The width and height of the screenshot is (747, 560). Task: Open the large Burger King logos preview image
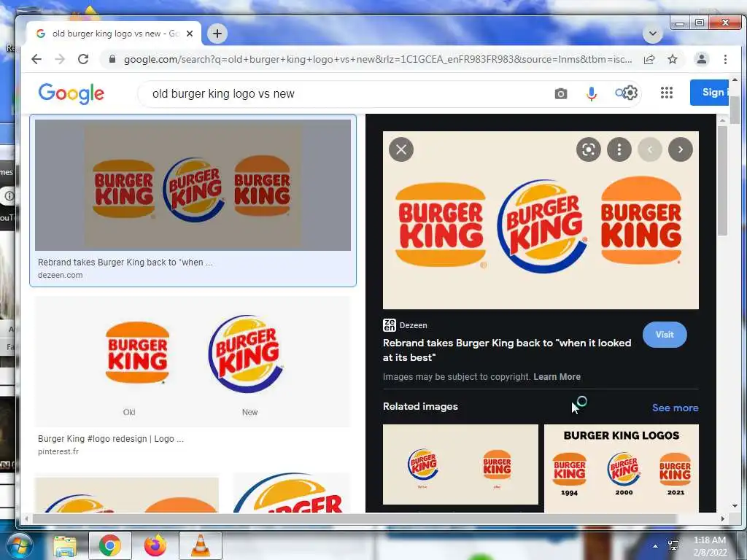click(x=541, y=220)
